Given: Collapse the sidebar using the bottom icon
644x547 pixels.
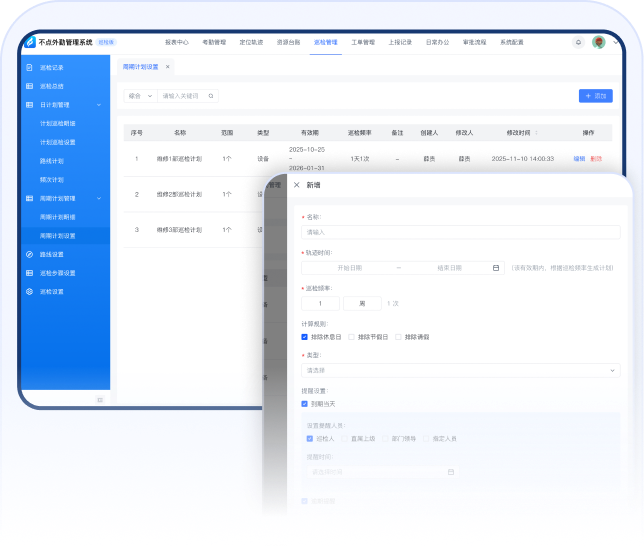Looking at the screenshot, I should coord(99,399).
